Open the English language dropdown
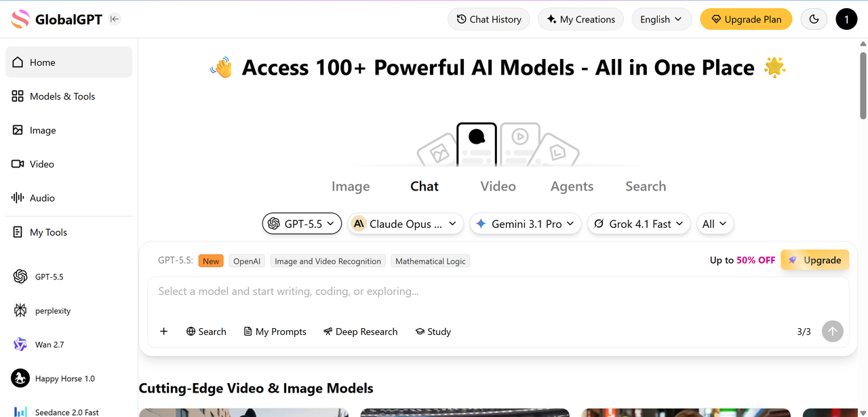The image size is (868, 417). coord(661,19)
